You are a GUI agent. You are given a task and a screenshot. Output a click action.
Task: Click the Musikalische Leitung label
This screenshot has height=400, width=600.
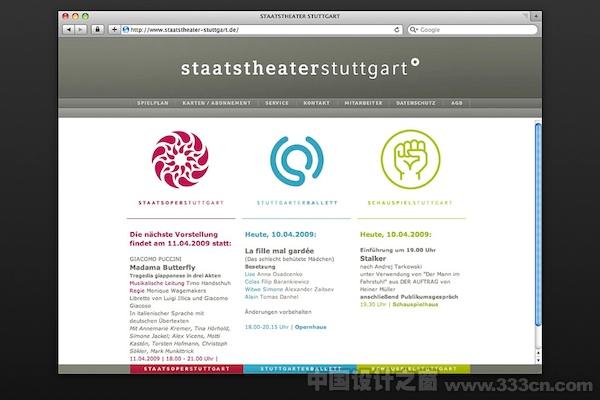157,283
